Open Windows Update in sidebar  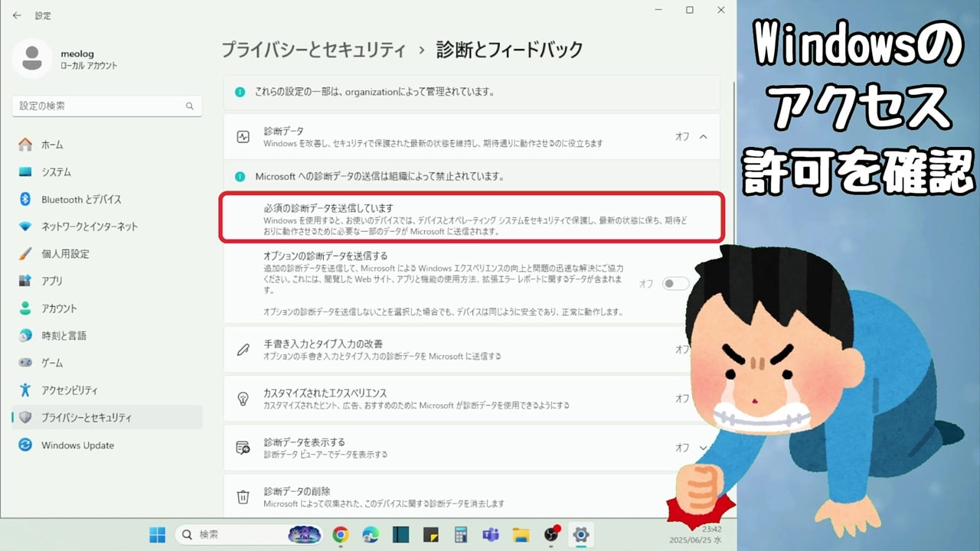[107, 445]
